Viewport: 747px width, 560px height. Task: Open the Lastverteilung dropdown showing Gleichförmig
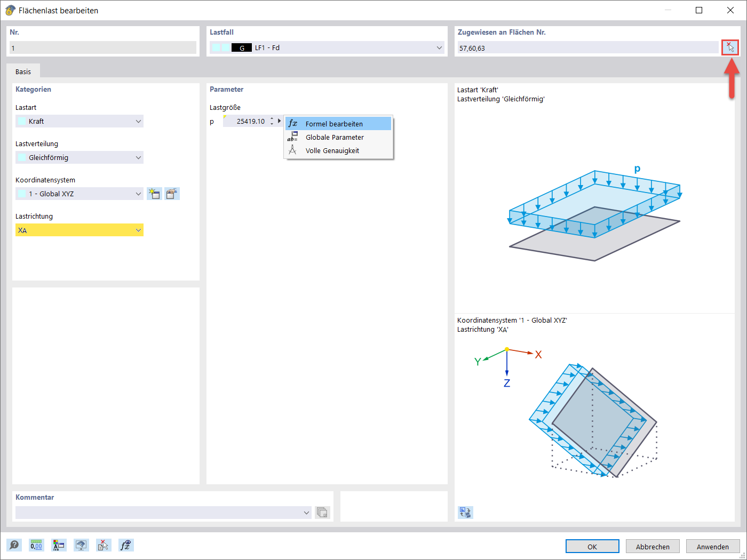point(80,157)
